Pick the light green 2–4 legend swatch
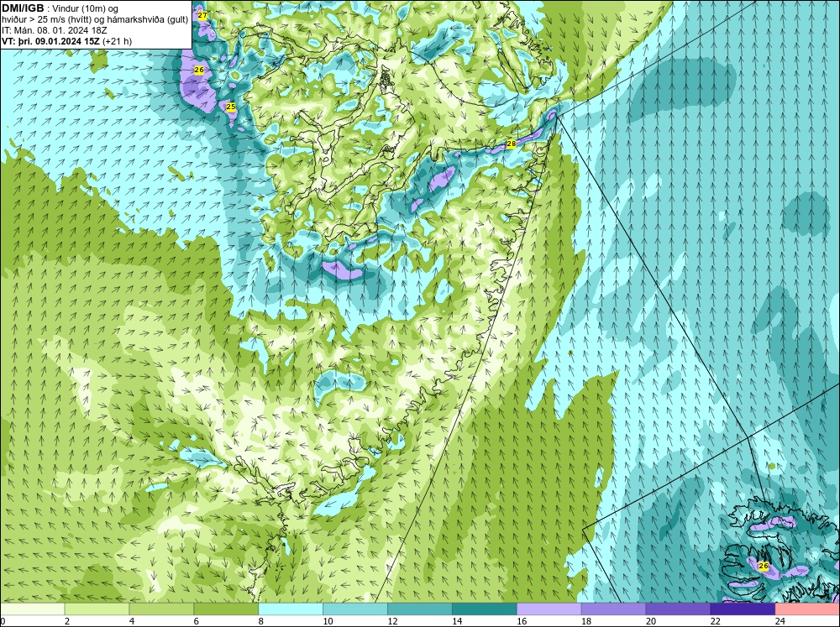Screen dimensions: 840x627 coord(97,609)
